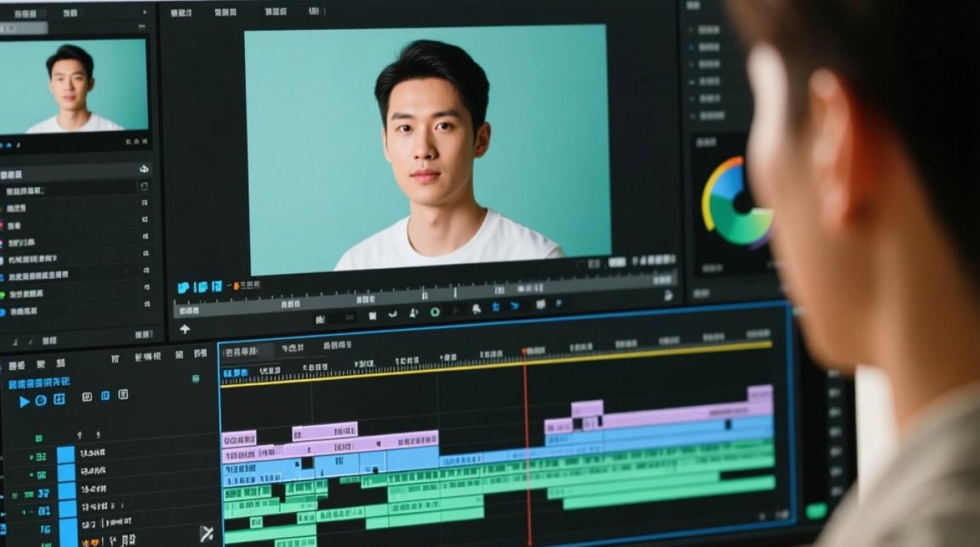Click the orange marker icon under the preview image

pos(235,287)
